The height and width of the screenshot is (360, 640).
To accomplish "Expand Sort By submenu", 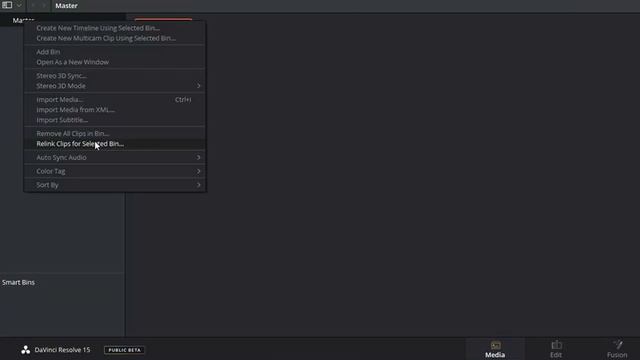I will click(x=114, y=185).
